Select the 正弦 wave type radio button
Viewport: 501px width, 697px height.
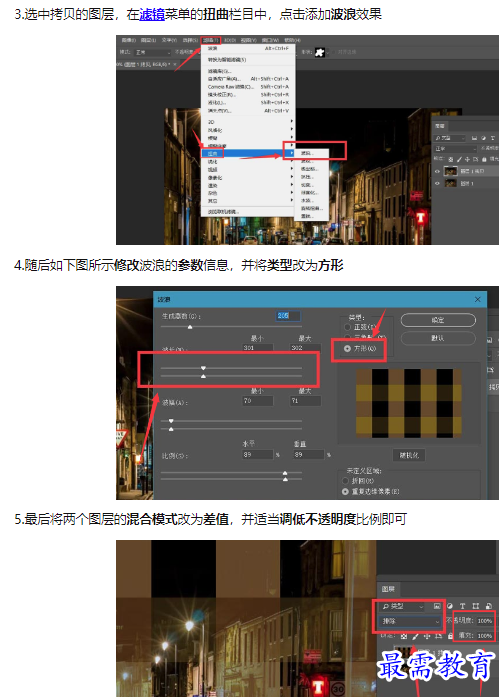coord(347,327)
